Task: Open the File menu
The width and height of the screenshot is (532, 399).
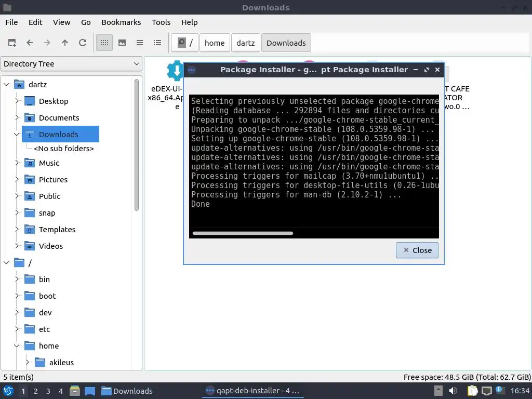Action: point(11,22)
